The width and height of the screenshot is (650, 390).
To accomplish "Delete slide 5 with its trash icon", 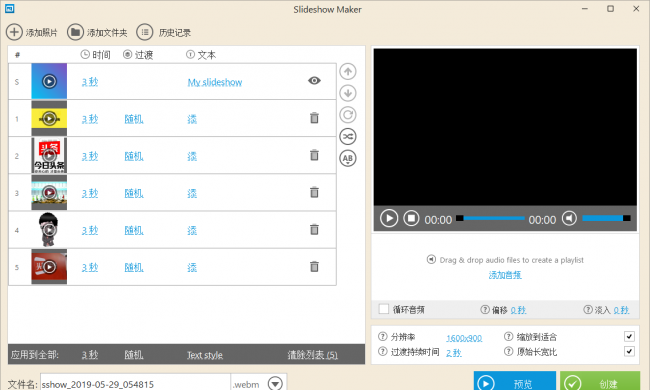I will 315,266.
